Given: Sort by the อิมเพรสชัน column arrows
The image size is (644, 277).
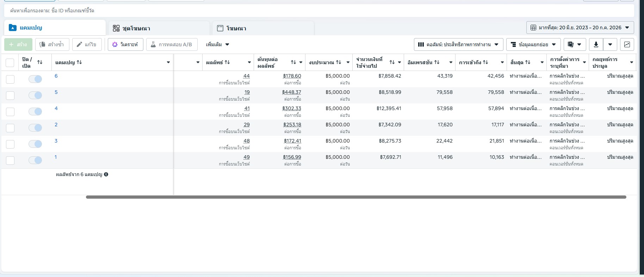Looking at the screenshot, I should tap(437, 62).
